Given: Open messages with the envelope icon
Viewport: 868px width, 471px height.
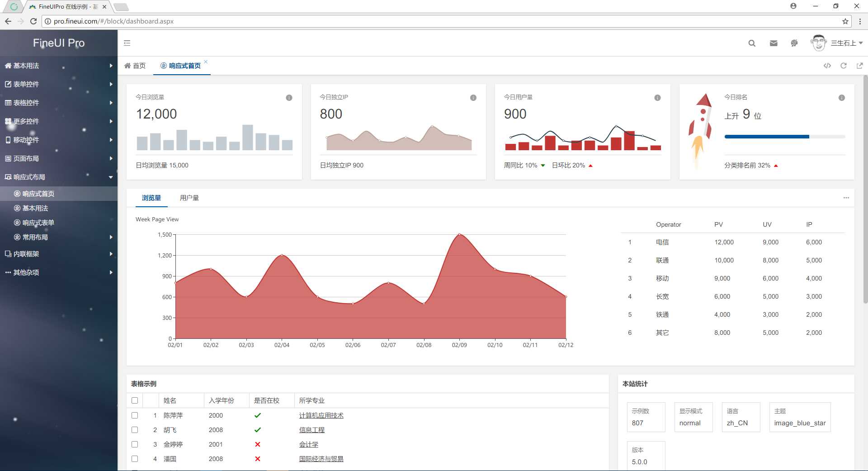Looking at the screenshot, I should pyautogui.click(x=774, y=43).
